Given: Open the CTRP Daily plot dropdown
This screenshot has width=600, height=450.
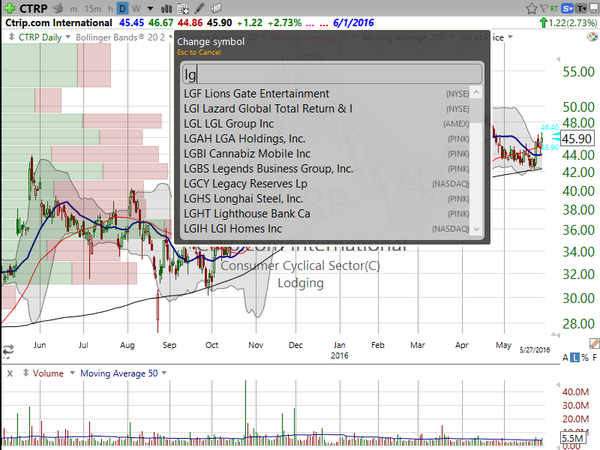Looking at the screenshot, I should pyautogui.click(x=68, y=37).
